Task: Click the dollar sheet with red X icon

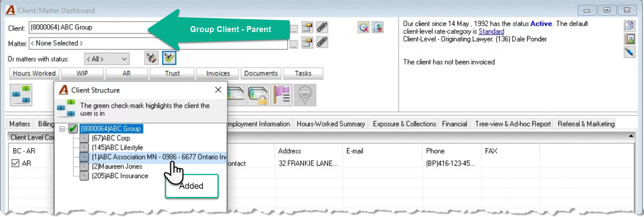Action: 378,27
